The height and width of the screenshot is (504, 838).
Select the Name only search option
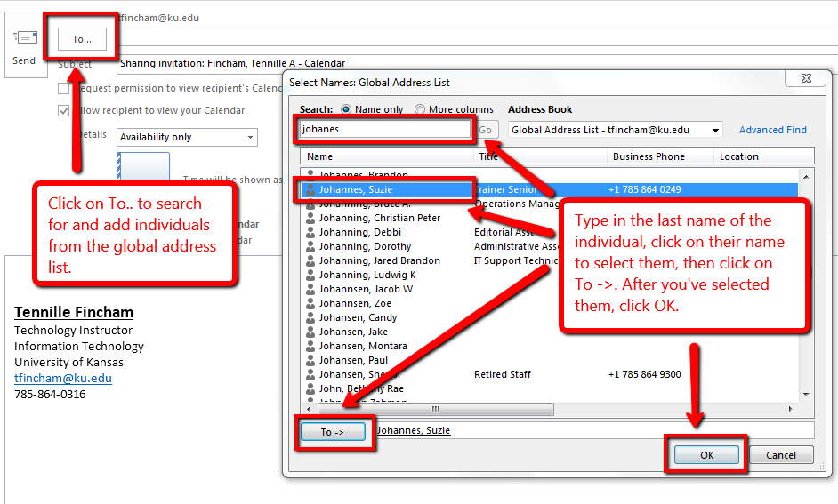click(x=346, y=109)
